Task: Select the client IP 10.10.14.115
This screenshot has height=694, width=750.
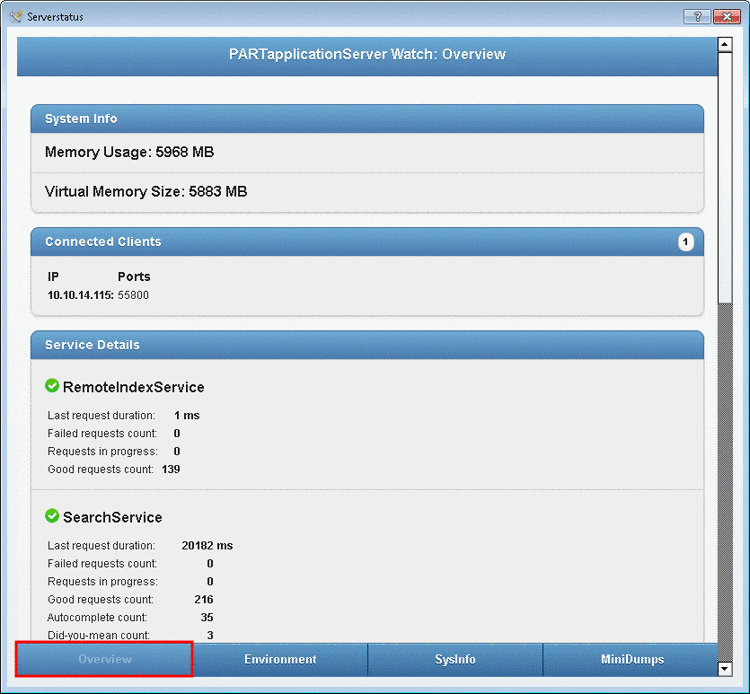Action: [80, 295]
